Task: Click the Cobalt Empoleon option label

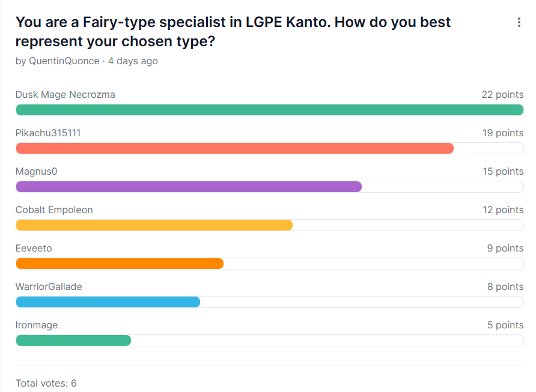Action: coord(54,210)
